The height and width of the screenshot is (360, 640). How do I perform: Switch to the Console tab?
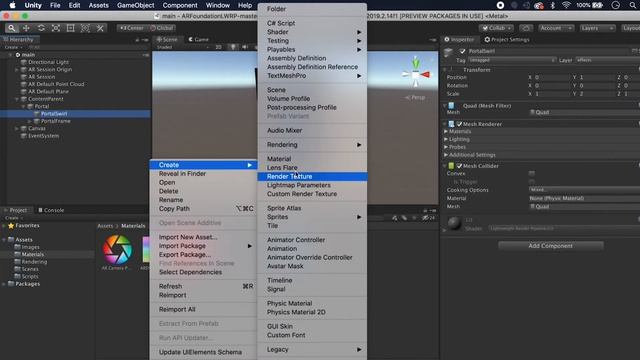(x=51, y=210)
